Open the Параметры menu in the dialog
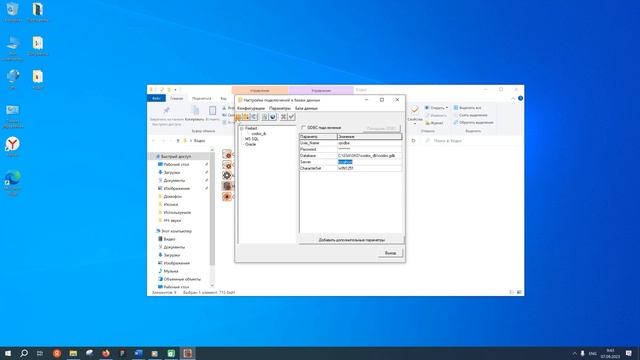 [x=280, y=108]
